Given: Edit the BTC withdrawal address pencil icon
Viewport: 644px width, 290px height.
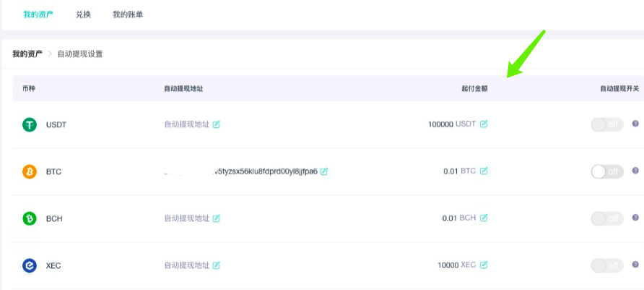Looking at the screenshot, I should coord(323,171).
